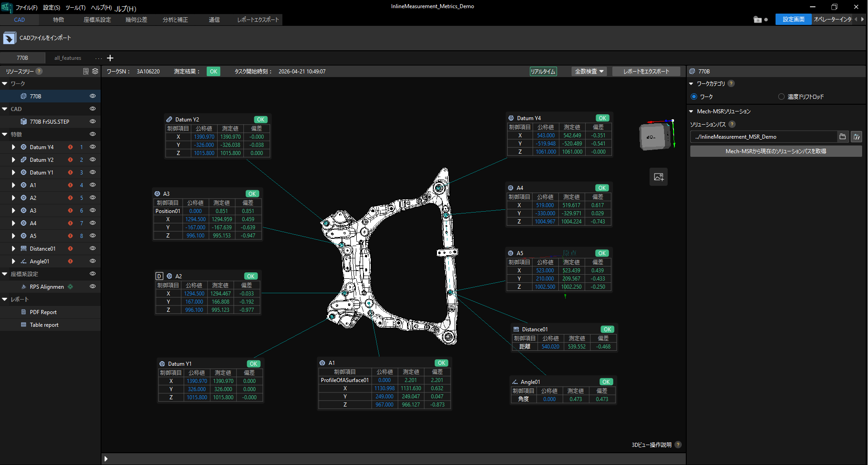Viewport: 868px width, 465px height.
Task: Collapse the レポート group
Action: (5, 299)
